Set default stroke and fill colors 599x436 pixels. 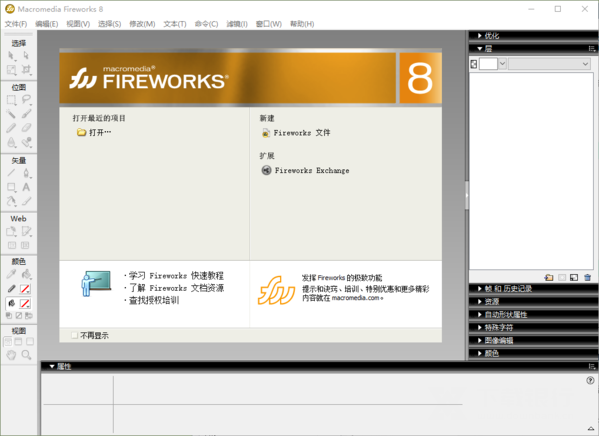pos(8,316)
